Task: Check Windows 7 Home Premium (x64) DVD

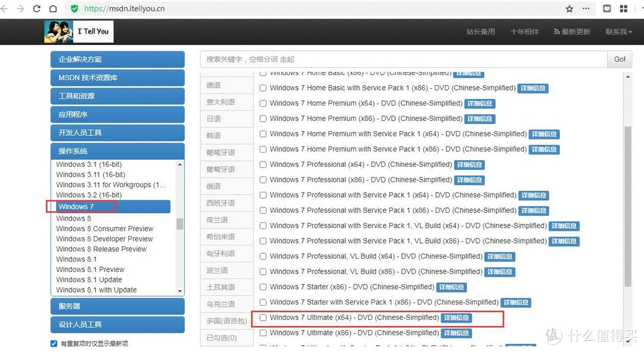Action: [x=263, y=103]
